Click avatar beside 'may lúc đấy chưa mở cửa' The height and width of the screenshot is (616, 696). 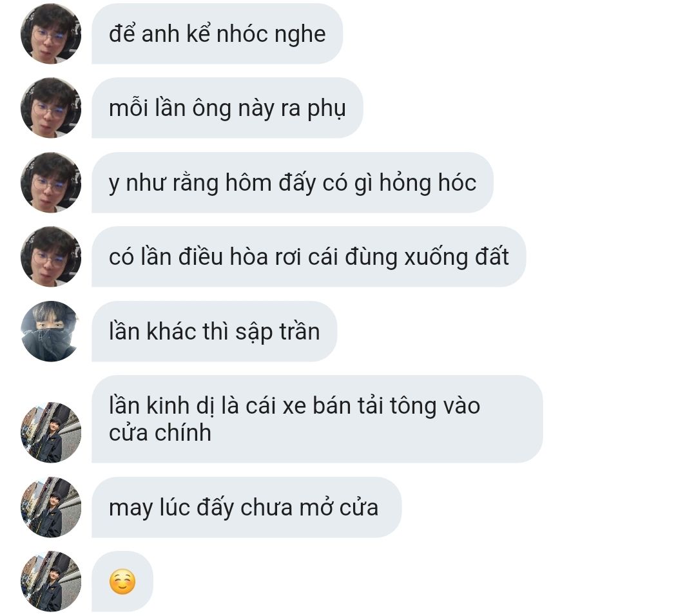point(51,507)
